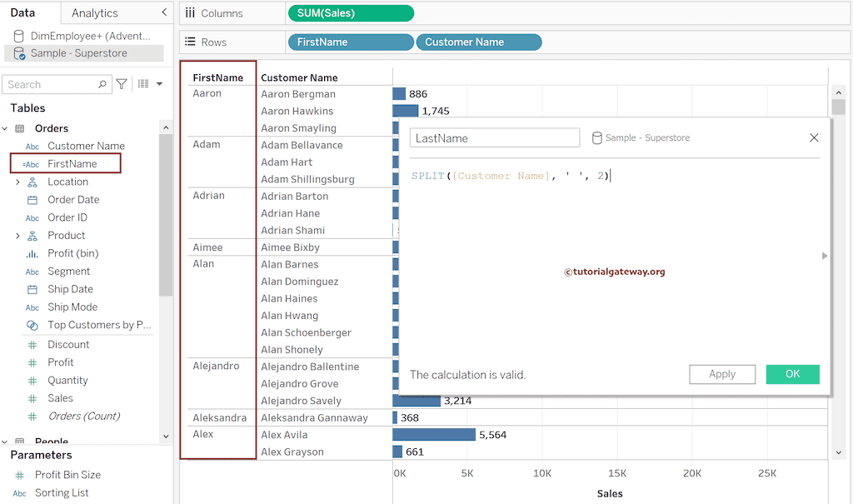The width and height of the screenshot is (853, 504).
Task: Click the Profit (bin) histogram icon
Action: [x=32, y=253]
